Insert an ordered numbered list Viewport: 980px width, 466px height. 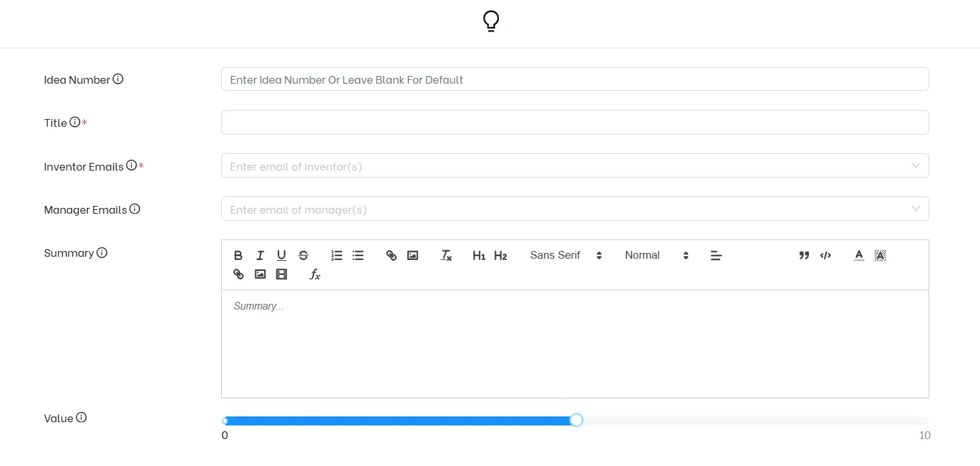coord(336,256)
